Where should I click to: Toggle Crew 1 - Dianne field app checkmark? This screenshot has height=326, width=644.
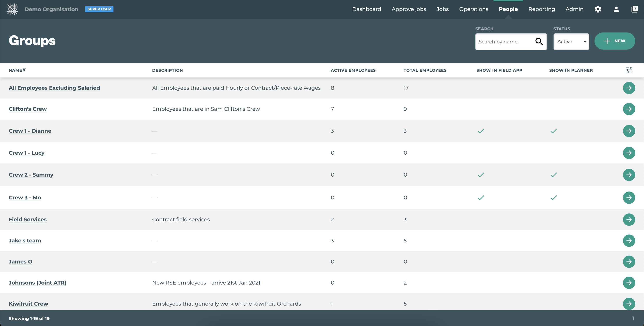click(x=481, y=131)
